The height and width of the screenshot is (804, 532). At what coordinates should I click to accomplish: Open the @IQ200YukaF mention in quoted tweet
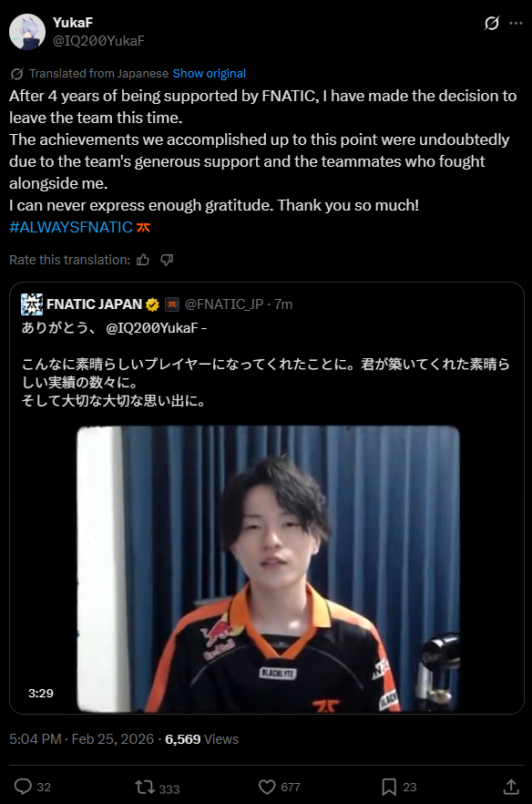[x=152, y=327]
